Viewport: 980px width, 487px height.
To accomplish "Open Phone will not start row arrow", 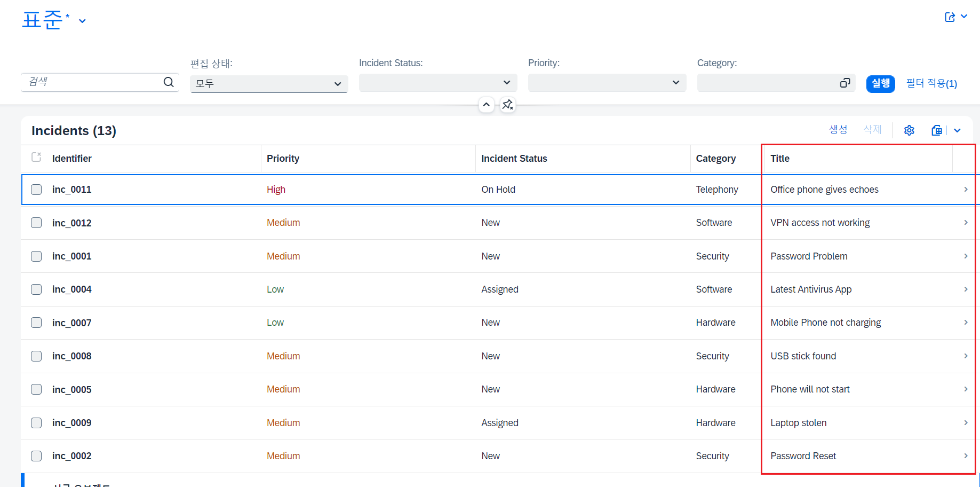I will tap(966, 389).
